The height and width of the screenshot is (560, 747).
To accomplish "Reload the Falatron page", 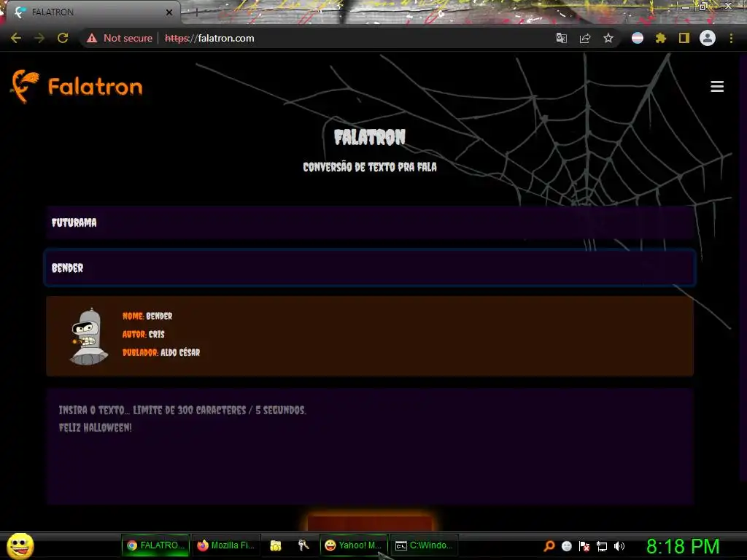I will (63, 38).
